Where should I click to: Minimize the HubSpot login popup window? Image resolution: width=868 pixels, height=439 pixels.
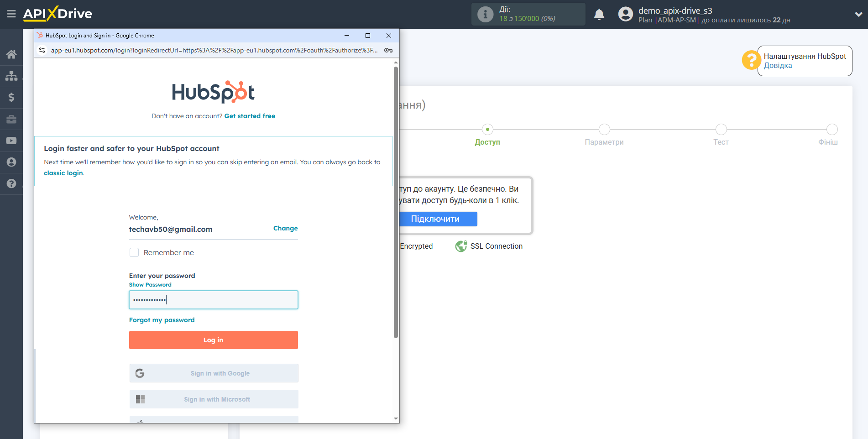pyautogui.click(x=347, y=36)
